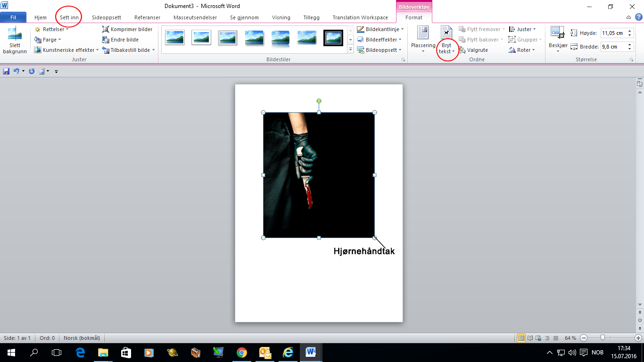Open the Fil menu
This screenshot has width=644, height=362.
[14, 17]
